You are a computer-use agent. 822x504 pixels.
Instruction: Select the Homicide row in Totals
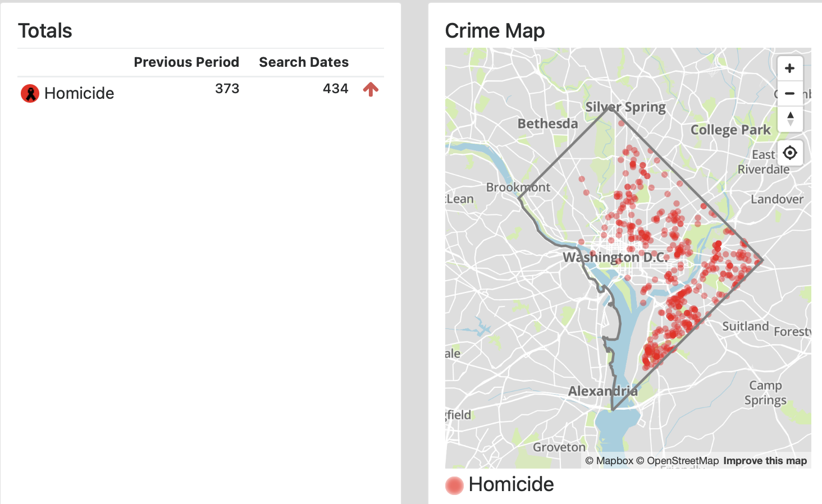tap(79, 93)
